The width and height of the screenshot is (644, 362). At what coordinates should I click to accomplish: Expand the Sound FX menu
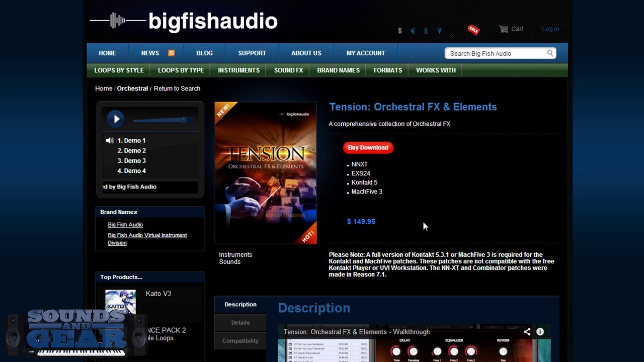click(x=288, y=70)
